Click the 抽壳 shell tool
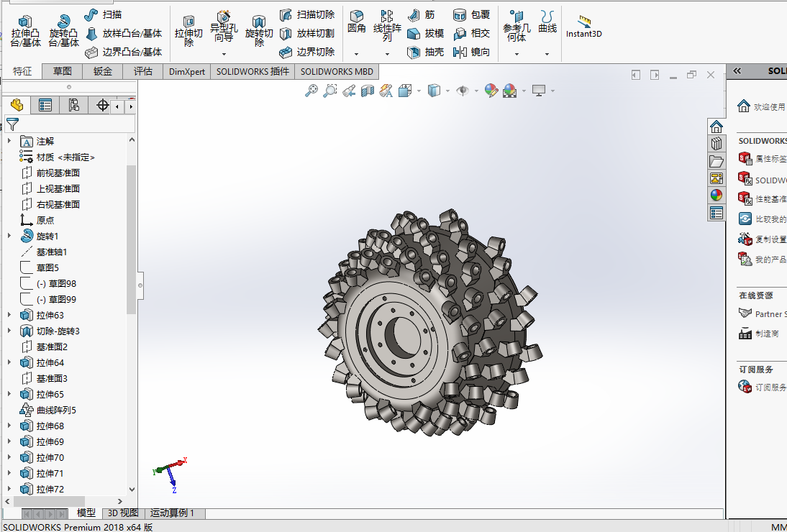This screenshot has width=787, height=532. [426, 52]
